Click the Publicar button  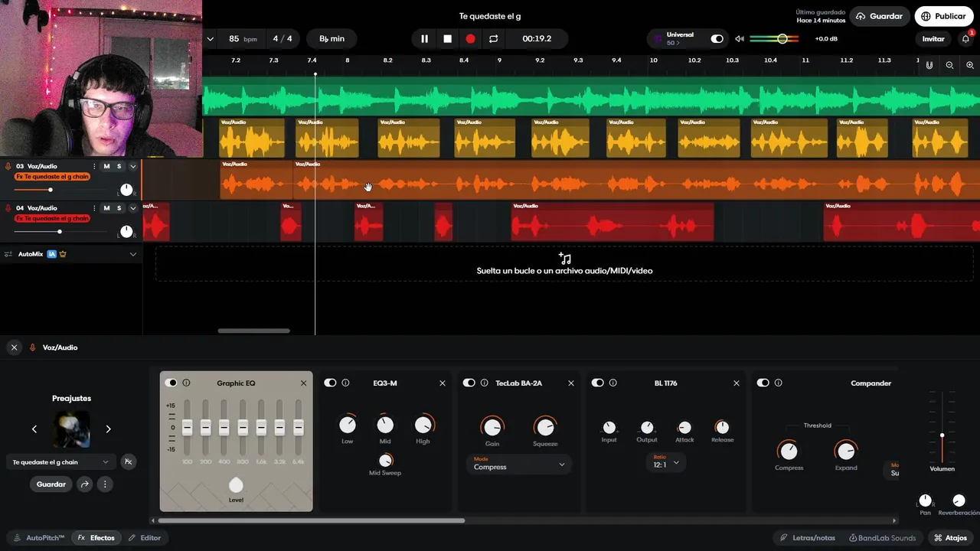click(x=943, y=16)
